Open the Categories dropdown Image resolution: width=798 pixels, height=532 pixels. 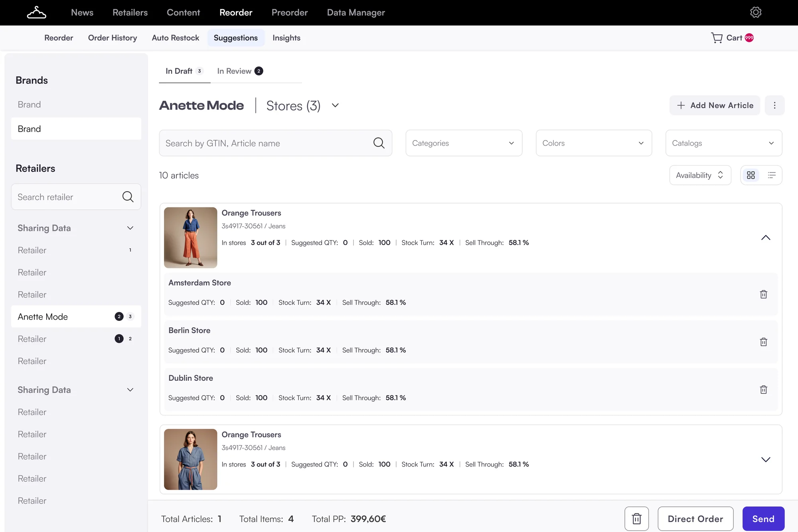464,143
